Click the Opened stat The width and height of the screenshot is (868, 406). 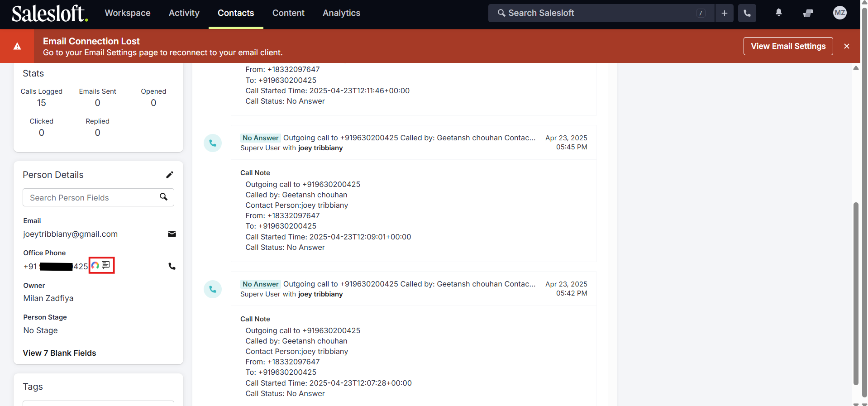pyautogui.click(x=153, y=97)
